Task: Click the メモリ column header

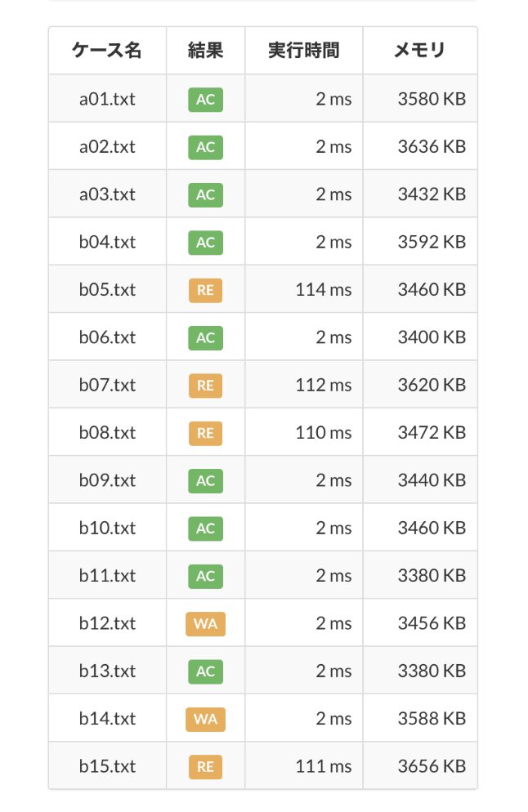Action: click(420, 50)
